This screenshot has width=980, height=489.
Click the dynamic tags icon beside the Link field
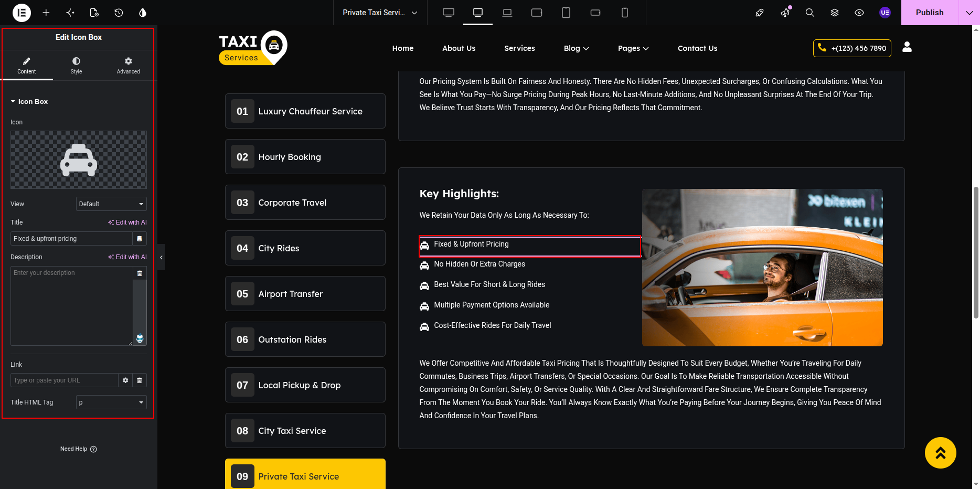(x=140, y=380)
